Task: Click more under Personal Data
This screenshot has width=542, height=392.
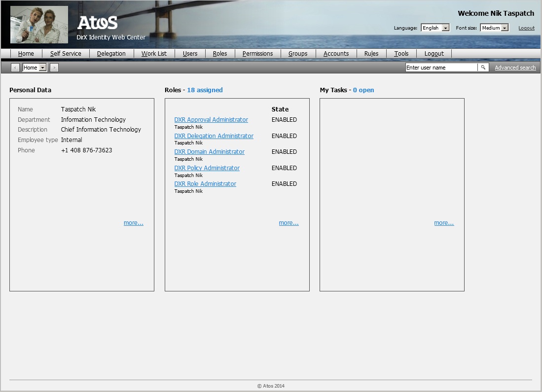Action: [134, 222]
